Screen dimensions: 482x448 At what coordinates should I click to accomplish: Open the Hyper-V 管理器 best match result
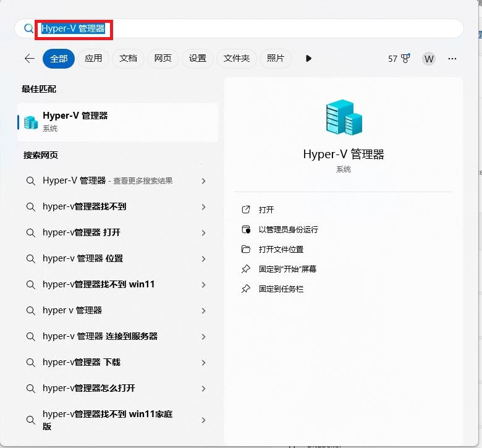pyautogui.click(x=118, y=122)
